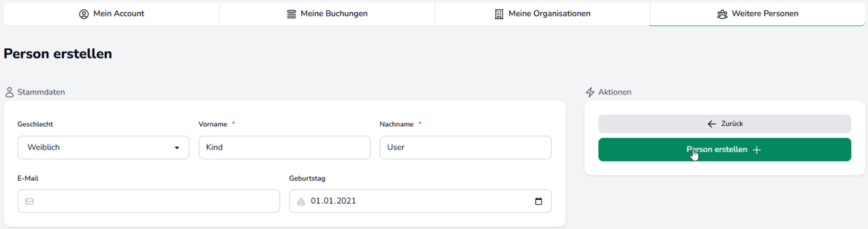Screen dimensions: 868x229
Task: Click the building icon beside Meine Organisationen
Action: coord(499,14)
